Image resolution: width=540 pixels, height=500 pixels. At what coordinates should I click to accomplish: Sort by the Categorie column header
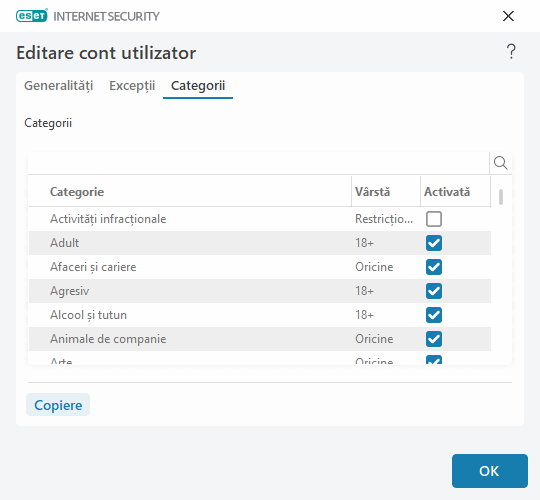coord(77,192)
